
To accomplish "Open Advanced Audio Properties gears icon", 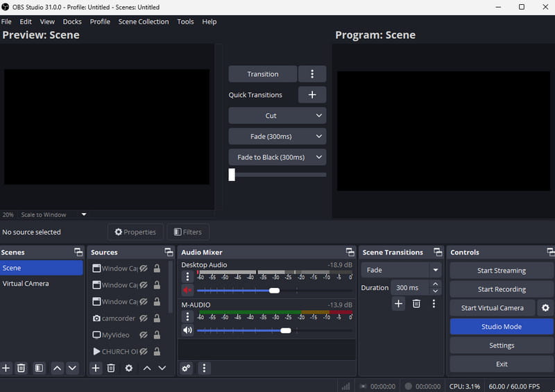I will [186, 368].
